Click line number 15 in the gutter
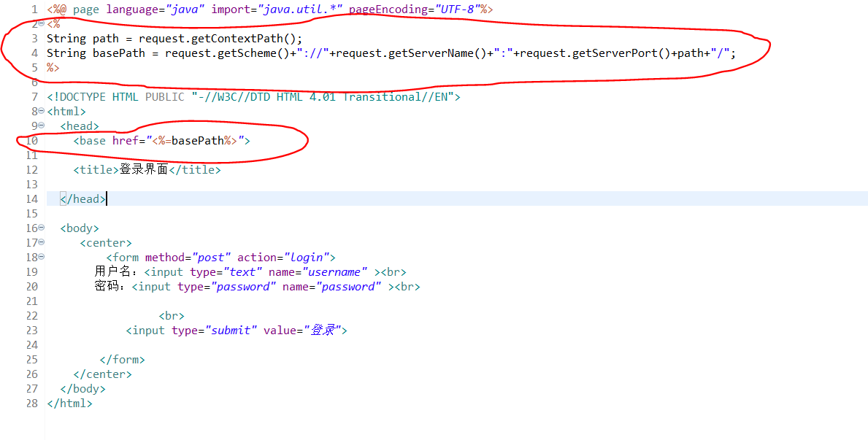The width and height of the screenshot is (868, 440). tap(31, 213)
